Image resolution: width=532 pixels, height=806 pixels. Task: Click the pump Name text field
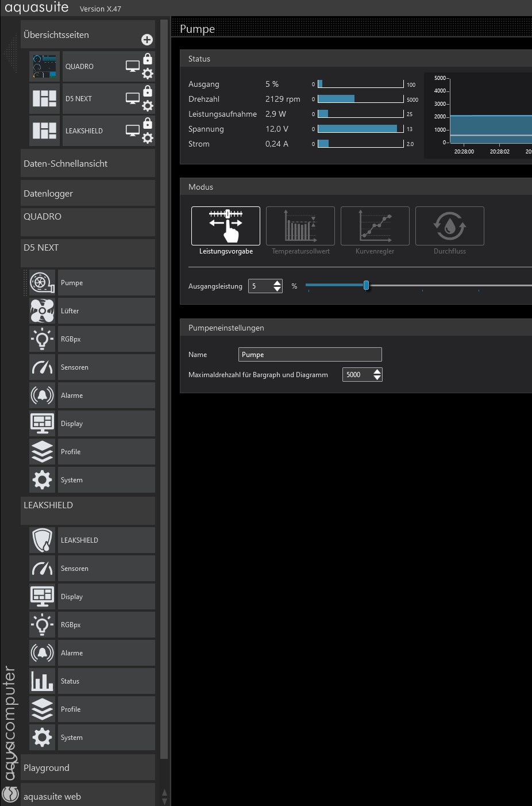pos(310,355)
